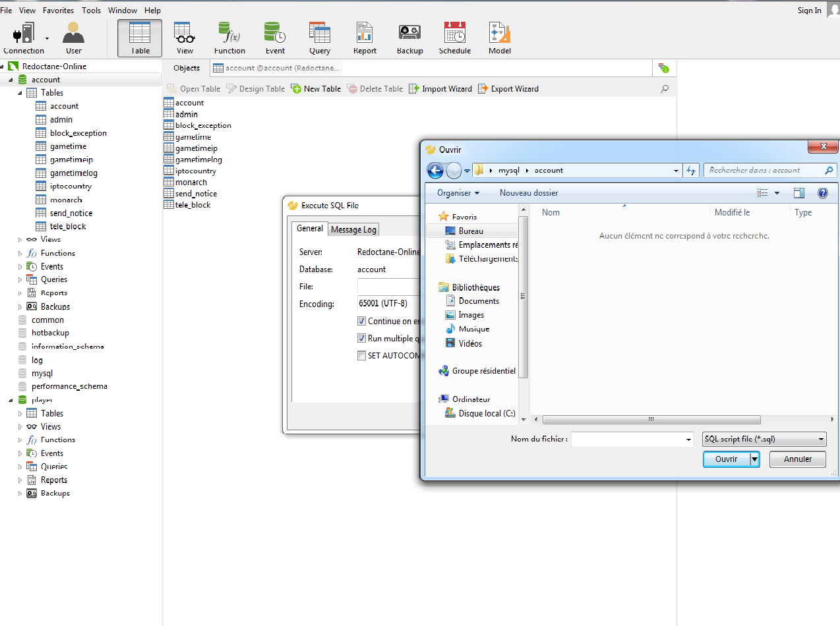The width and height of the screenshot is (840, 626).
Task: Open the SQL script file type dropdown
Action: pos(765,439)
